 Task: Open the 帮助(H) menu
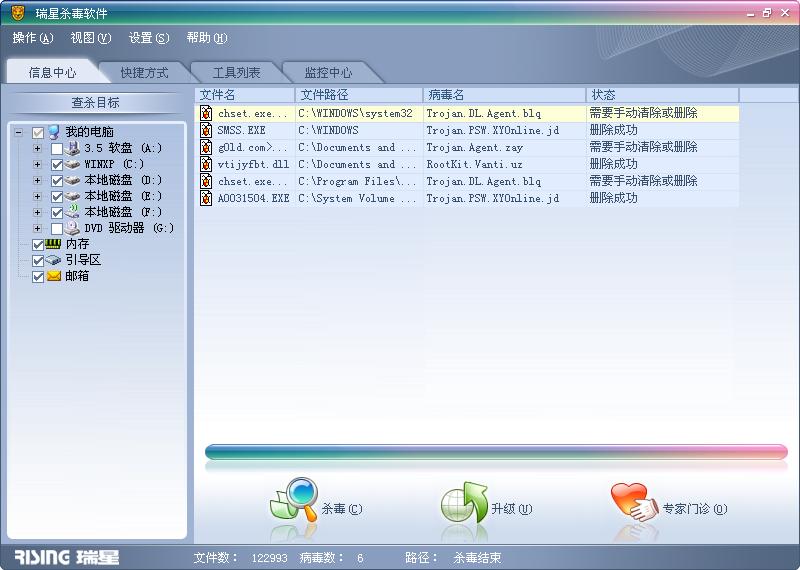[x=207, y=38]
